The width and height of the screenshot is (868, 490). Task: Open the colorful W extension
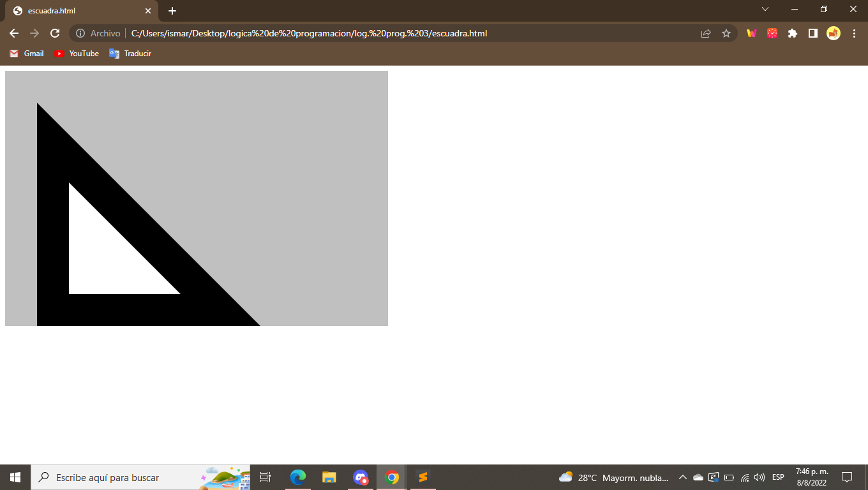(751, 33)
